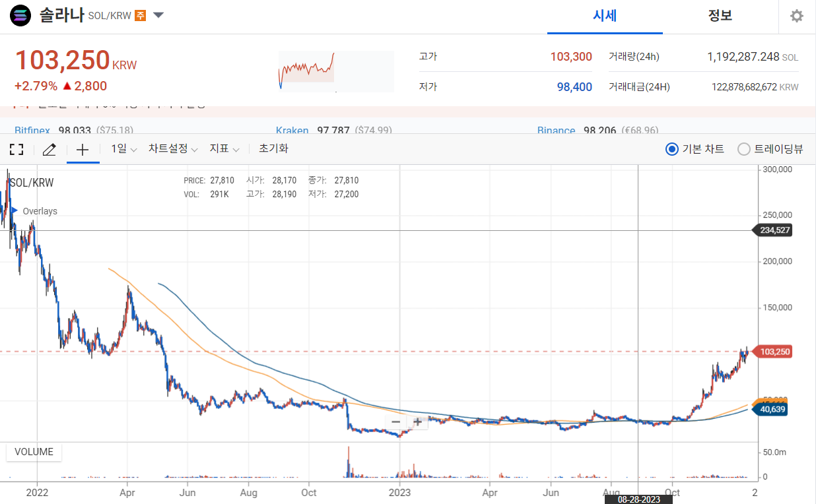This screenshot has width=816, height=504.
Task: Click the 103,250 current price tag on axis
Action: click(772, 352)
